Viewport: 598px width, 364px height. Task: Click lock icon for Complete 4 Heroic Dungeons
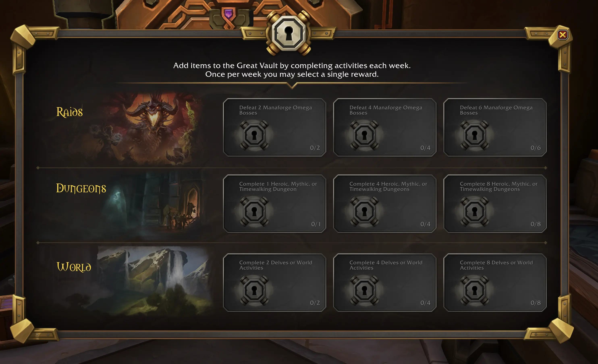[364, 211]
